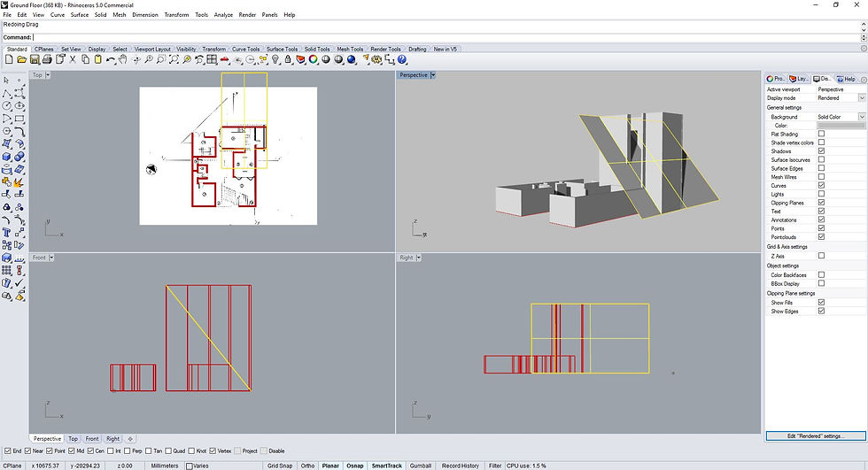Image resolution: width=868 pixels, height=470 pixels.
Task: Click the Lock objects padlock icon
Action: tap(288, 59)
